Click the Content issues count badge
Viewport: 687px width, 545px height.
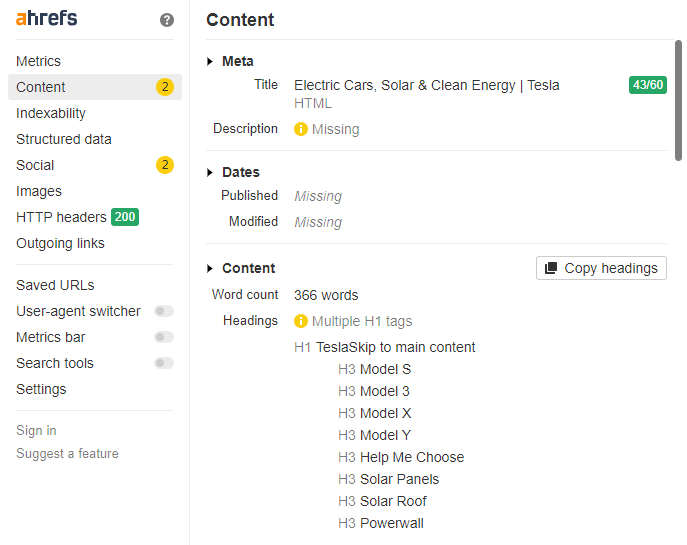tap(165, 87)
